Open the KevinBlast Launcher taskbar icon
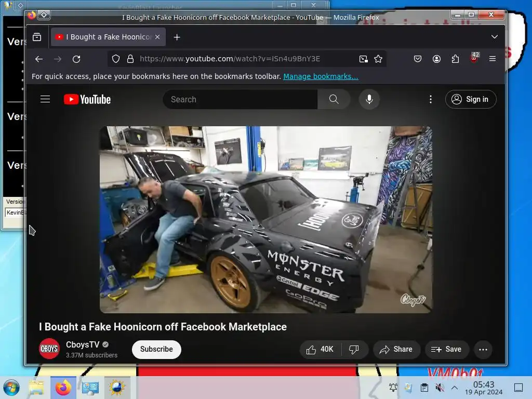Image resolution: width=532 pixels, height=399 pixels. coord(117,388)
